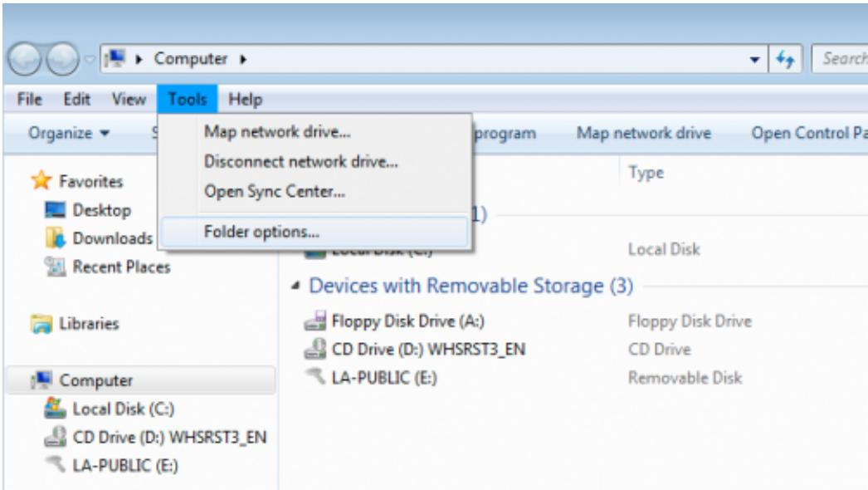Click the Floppy Disk Drive (A:) icon

point(315,321)
